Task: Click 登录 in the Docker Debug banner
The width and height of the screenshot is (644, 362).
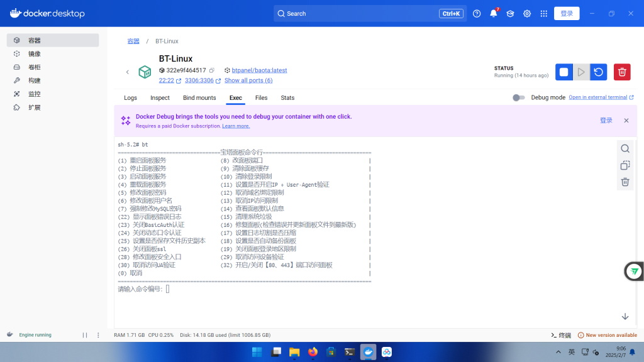Action: 606,120
